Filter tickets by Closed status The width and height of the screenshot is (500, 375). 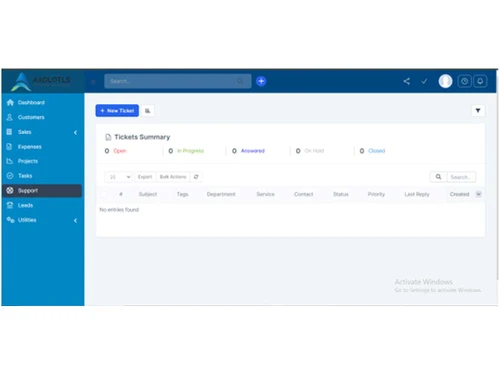(x=377, y=151)
